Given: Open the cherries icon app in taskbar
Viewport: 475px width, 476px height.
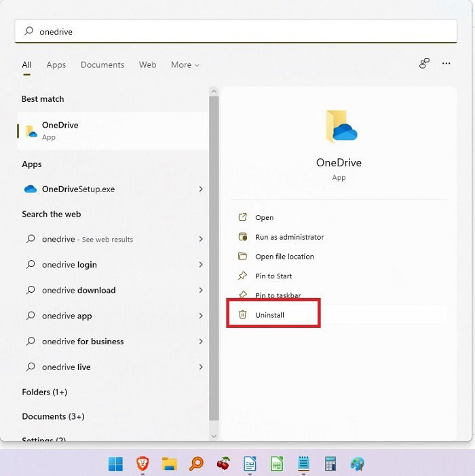Looking at the screenshot, I should pyautogui.click(x=223, y=464).
